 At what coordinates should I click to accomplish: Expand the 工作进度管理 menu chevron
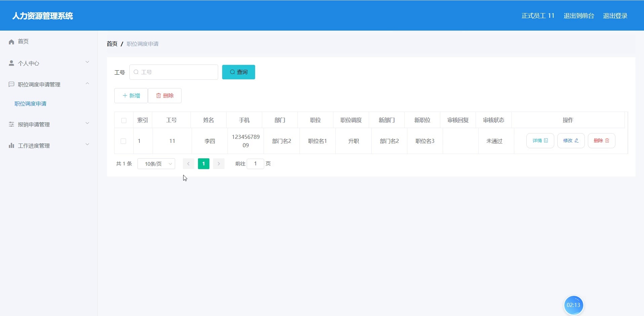pos(87,144)
